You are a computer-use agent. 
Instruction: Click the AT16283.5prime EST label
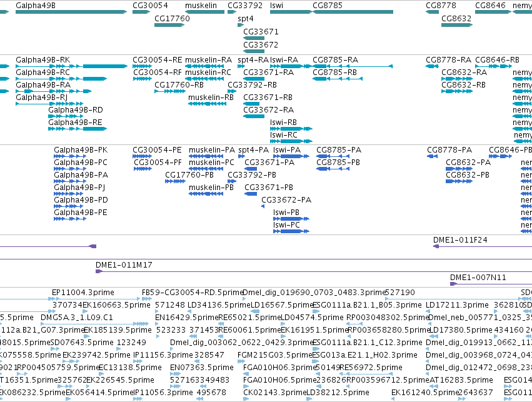(x=462, y=380)
